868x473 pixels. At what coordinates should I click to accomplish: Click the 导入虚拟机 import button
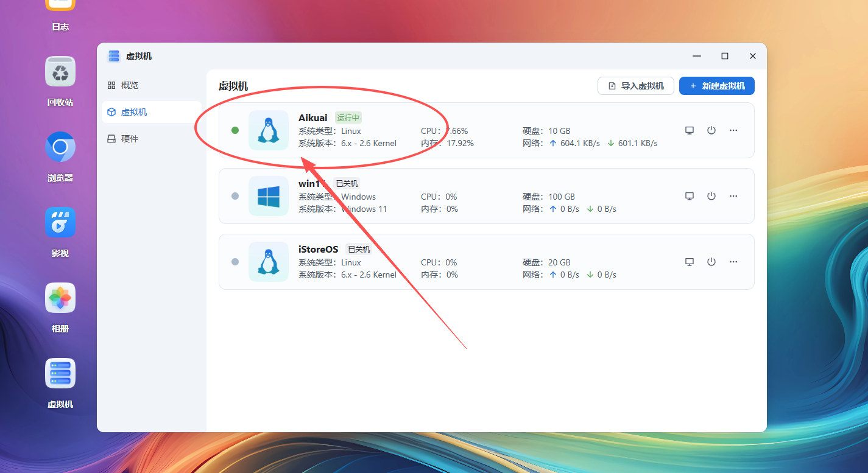point(636,86)
